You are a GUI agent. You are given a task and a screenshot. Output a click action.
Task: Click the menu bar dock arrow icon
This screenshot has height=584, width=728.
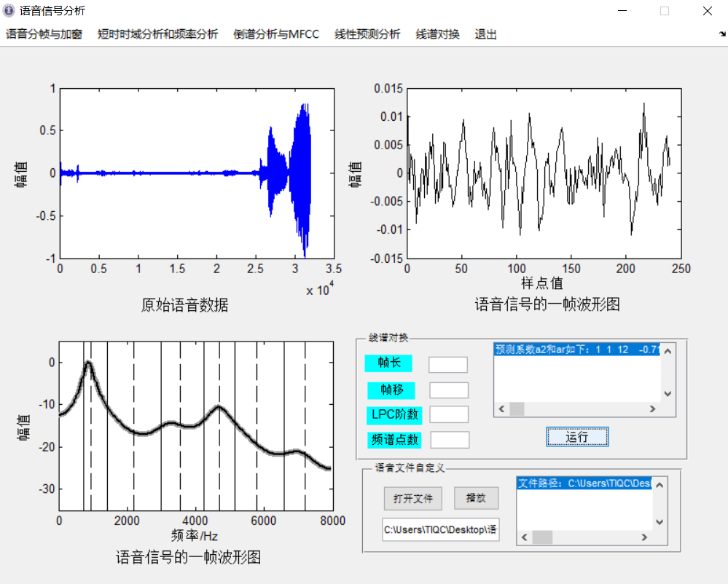[722, 34]
